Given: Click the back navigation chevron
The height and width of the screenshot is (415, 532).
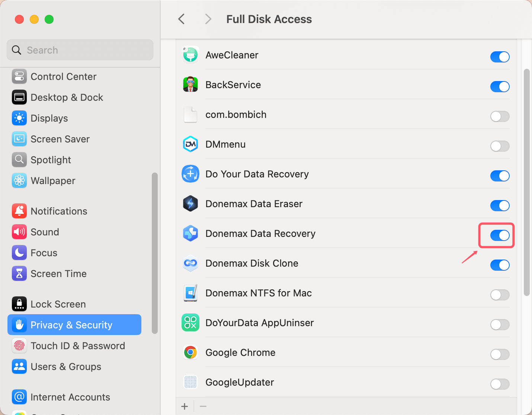Looking at the screenshot, I should 181,19.
